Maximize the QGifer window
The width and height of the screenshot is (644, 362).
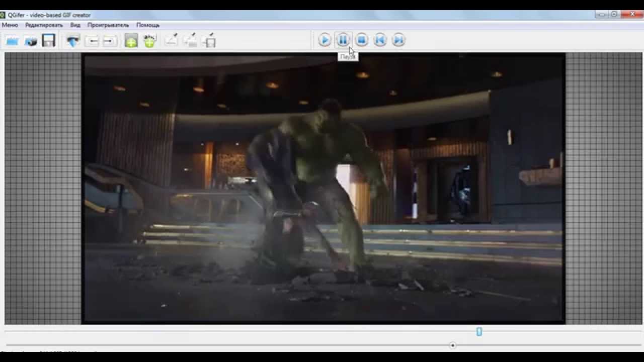(614, 15)
